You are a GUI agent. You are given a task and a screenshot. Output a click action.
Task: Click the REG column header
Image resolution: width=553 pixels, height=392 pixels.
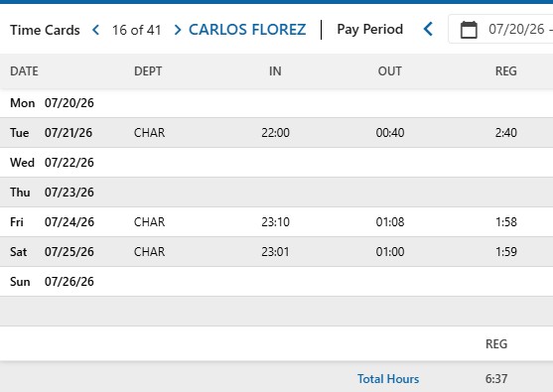[x=505, y=71]
